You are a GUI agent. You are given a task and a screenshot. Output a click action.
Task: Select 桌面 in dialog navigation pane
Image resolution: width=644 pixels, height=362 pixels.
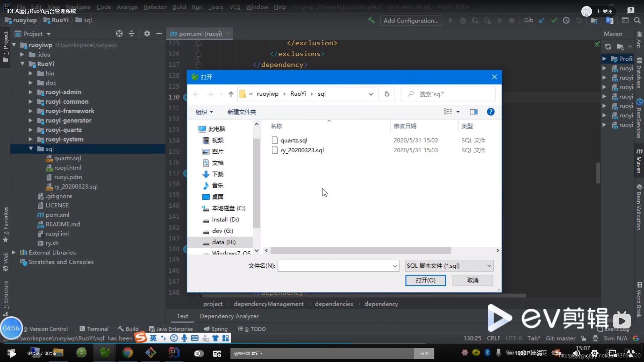point(217,197)
